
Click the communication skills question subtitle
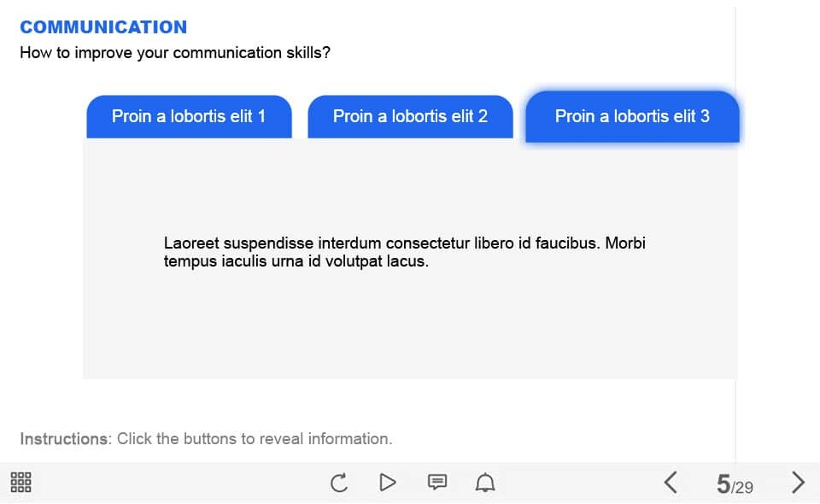click(175, 53)
